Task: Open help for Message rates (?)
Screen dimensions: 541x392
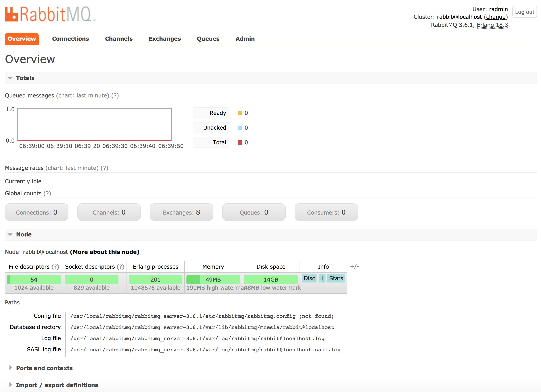Action: pyautogui.click(x=104, y=168)
